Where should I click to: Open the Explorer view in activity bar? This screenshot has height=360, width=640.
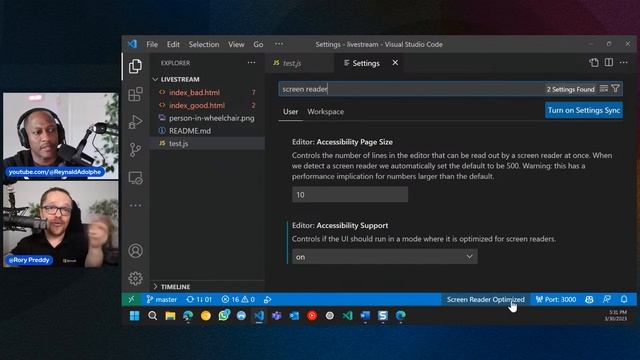(x=135, y=66)
